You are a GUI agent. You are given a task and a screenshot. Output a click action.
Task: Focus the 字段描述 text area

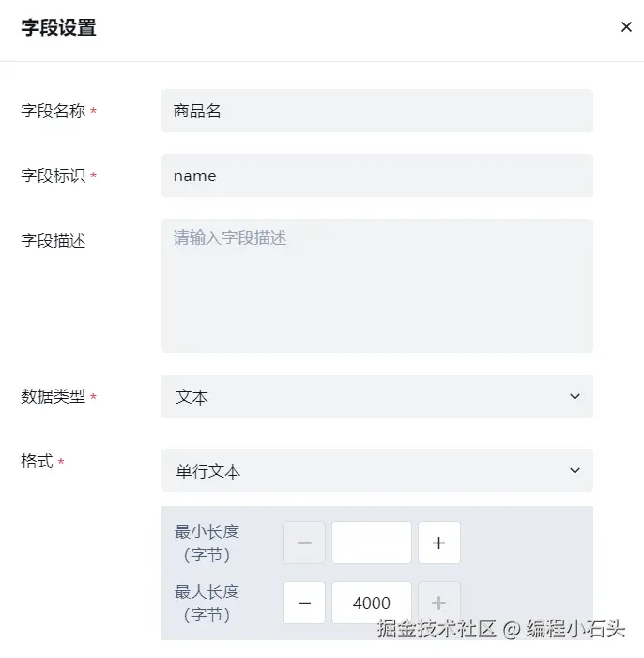[x=376, y=285]
